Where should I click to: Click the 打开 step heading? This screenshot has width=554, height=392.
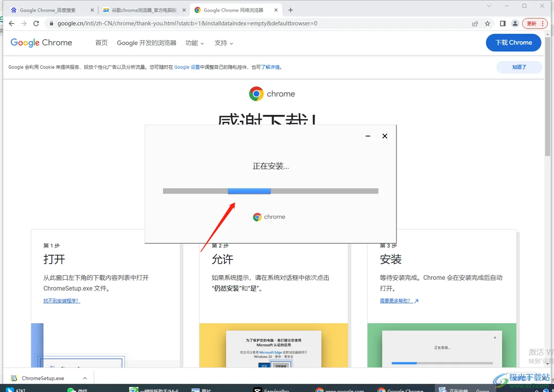54,259
